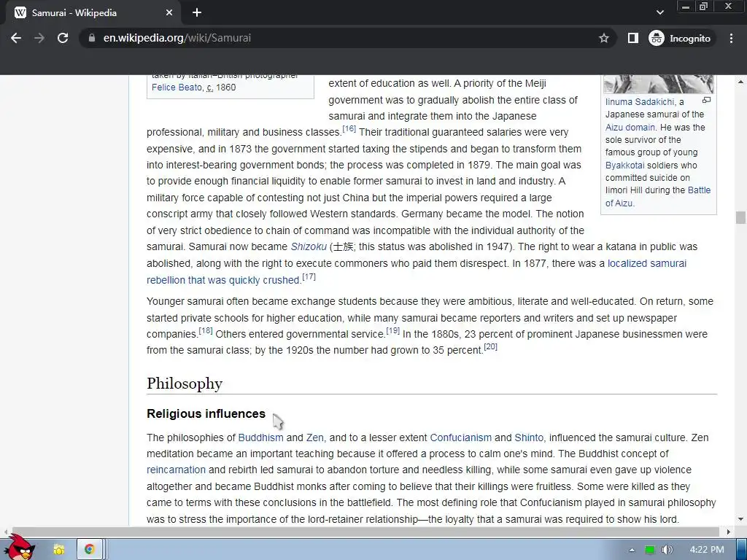Screen dimensions: 747x560
Task: Click the Iinuma Sadakichi photo thumbnail
Action: pos(659,84)
